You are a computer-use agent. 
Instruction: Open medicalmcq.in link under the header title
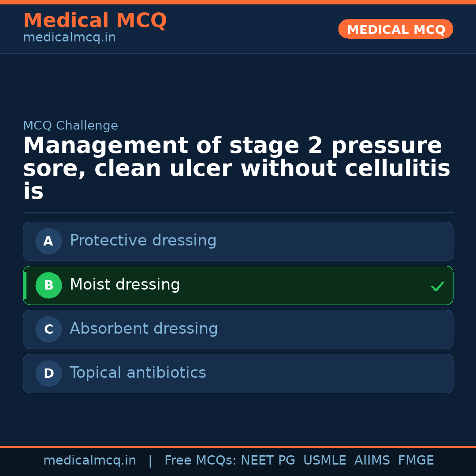point(69,38)
